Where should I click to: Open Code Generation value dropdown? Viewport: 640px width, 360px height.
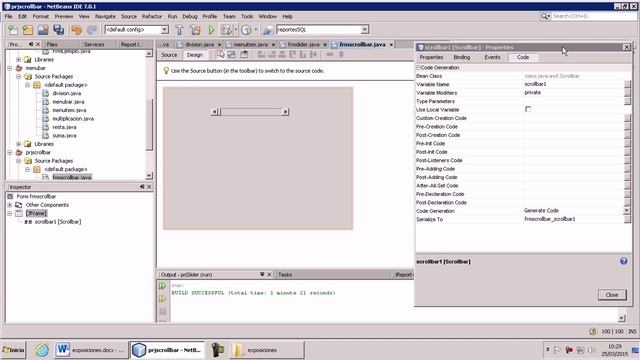click(627, 211)
